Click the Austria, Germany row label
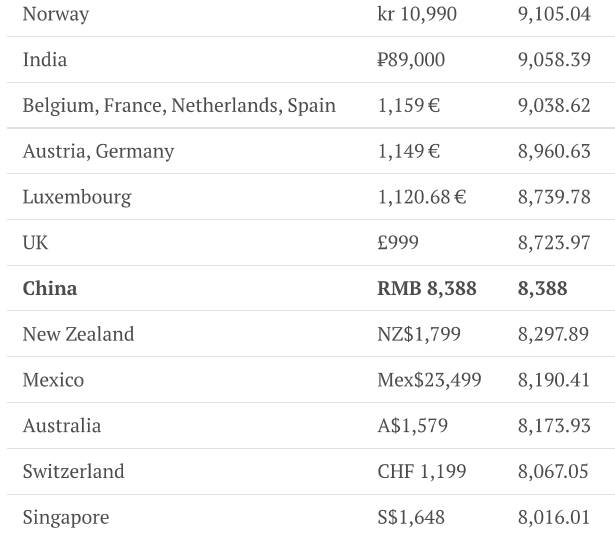 click(98, 152)
